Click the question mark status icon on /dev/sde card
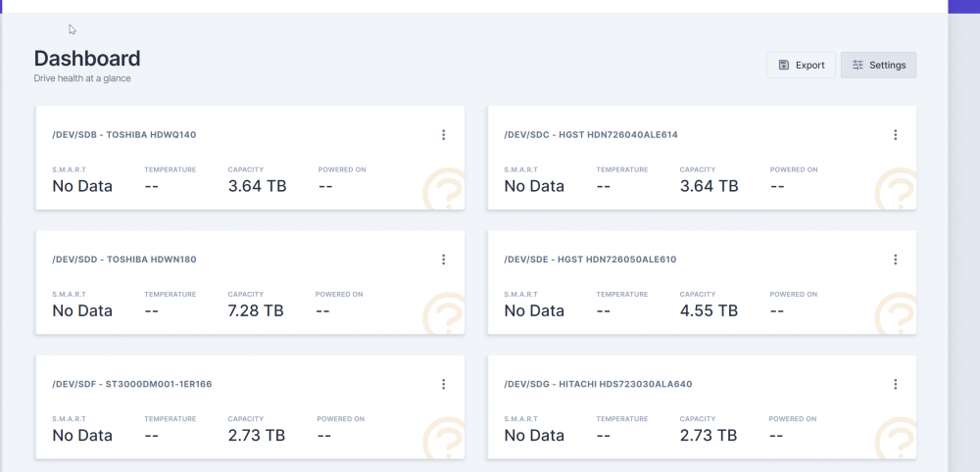This screenshot has height=472, width=980. click(x=897, y=313)
